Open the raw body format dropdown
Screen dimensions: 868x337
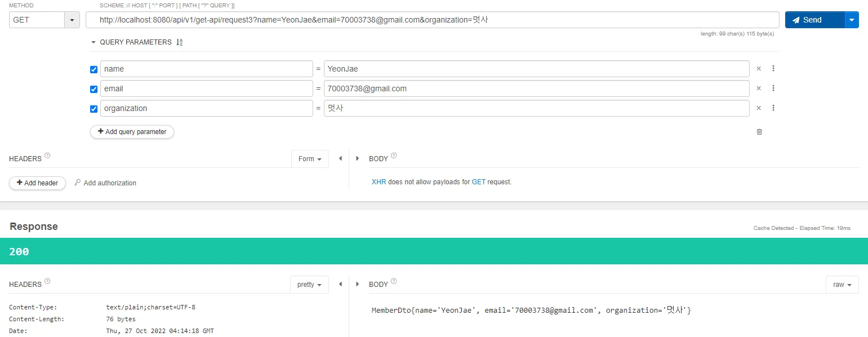[842, 285]
